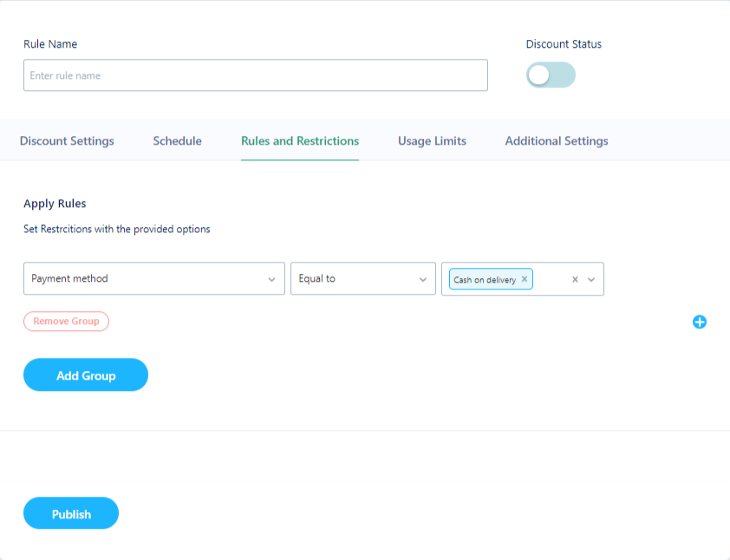Click the blue plus icon to add a rule
This screenshot has height=560, width=730.
click(x=700, y=322)
